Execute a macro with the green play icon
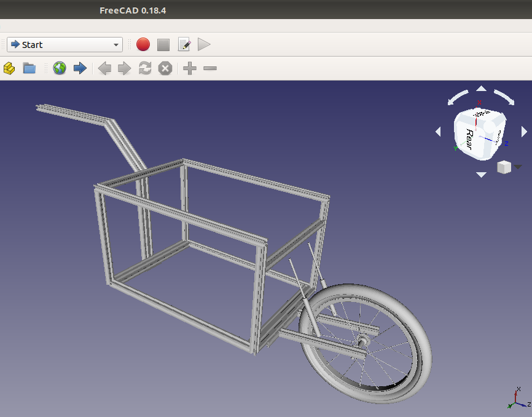 [203, 44]
